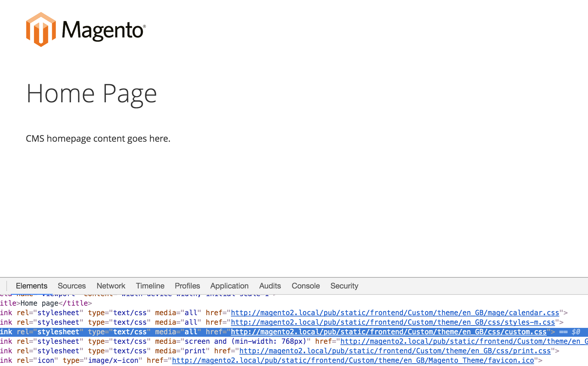Open the styles-m.css href link
Image resolution: width=588 pixels, height=366 pixels.
[393, 322]
